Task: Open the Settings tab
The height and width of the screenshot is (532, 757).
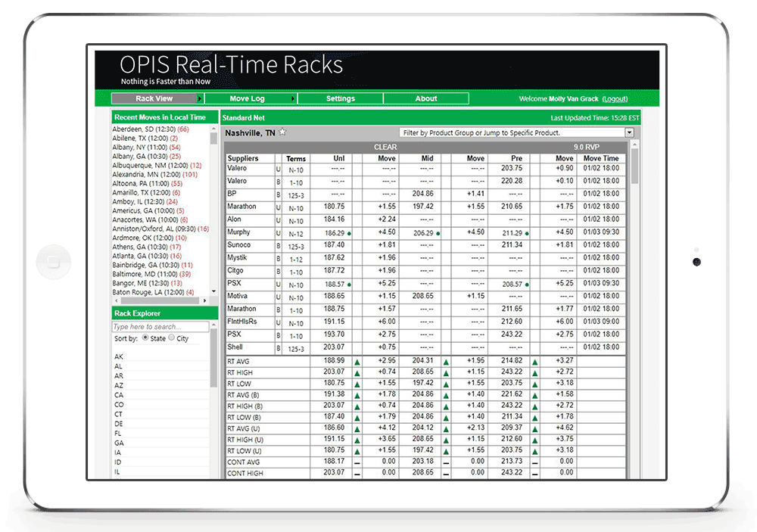Action: click(x=341, y=98)
